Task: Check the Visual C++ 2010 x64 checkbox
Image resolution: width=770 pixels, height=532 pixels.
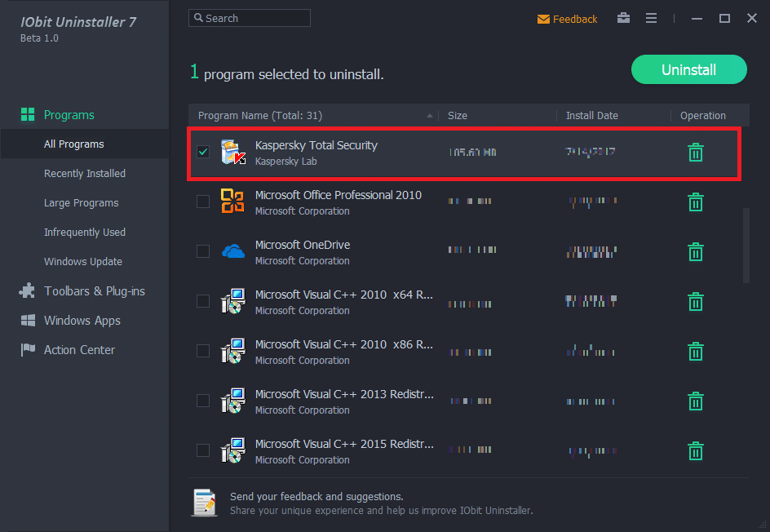Action: (203, 300)
